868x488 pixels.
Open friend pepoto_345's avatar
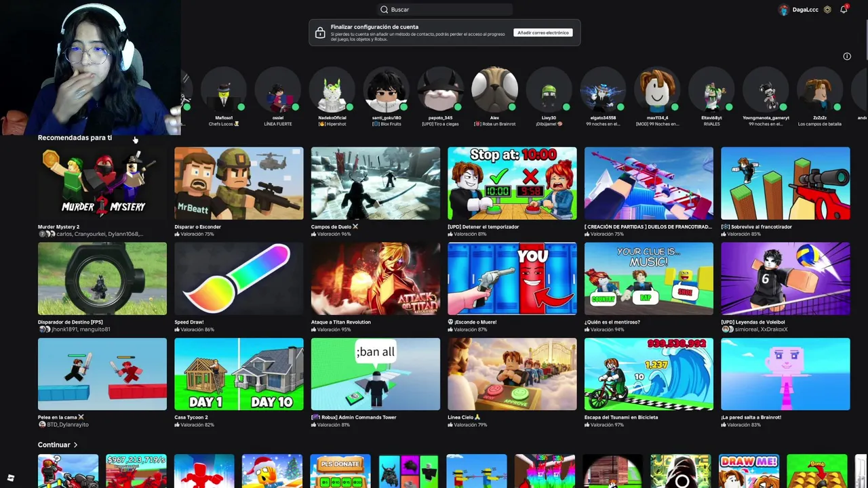point(441,90)
